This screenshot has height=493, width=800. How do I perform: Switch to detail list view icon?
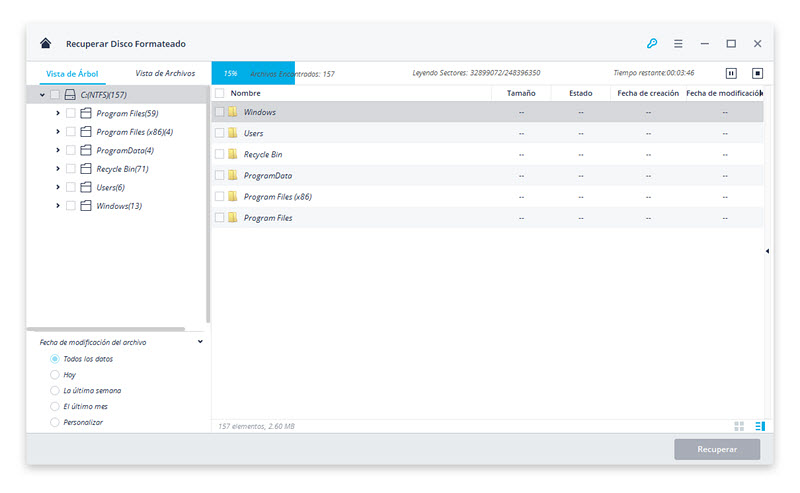tap(760, 426)
